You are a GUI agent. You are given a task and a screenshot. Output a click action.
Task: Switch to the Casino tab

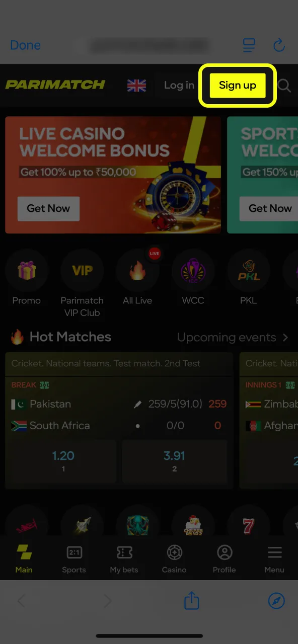click(x=174, y=558)
